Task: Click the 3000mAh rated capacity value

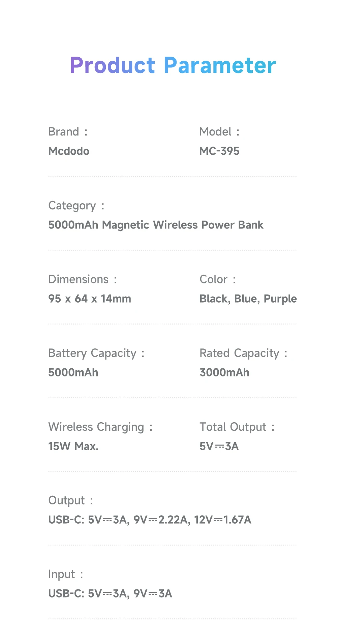Action: 224,372
